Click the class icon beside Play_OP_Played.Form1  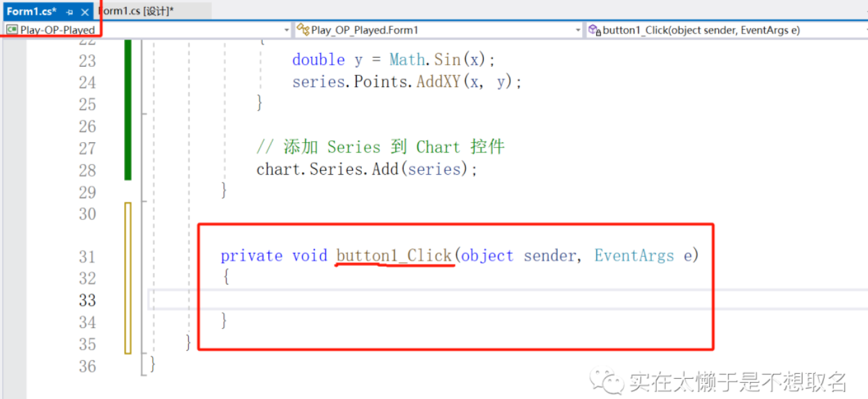click(303, 30)
